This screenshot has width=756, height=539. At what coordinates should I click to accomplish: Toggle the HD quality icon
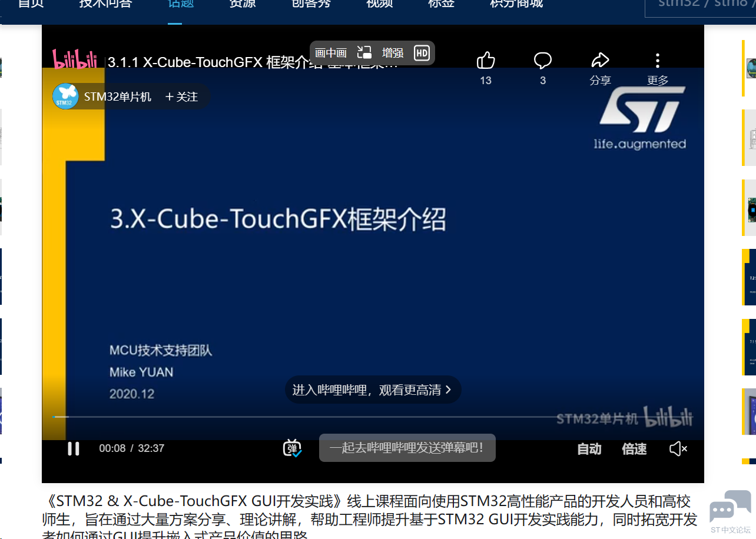(422, 53)
